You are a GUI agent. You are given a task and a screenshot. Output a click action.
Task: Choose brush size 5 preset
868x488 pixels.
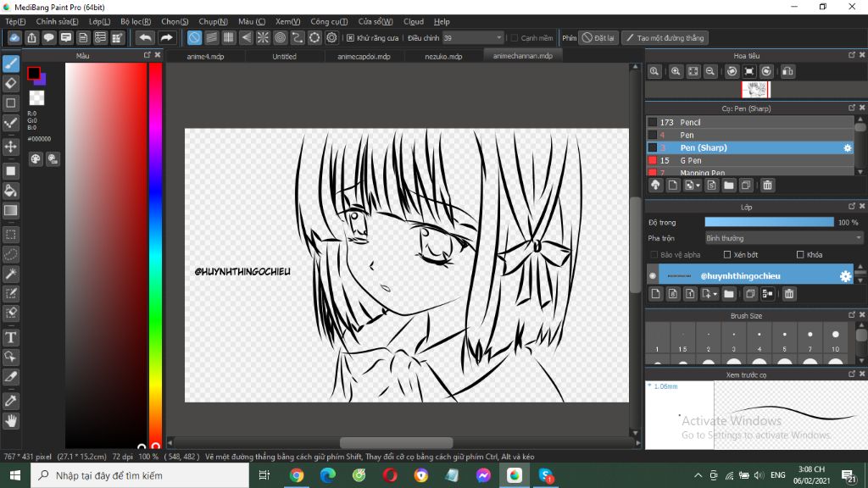[784, 338]
